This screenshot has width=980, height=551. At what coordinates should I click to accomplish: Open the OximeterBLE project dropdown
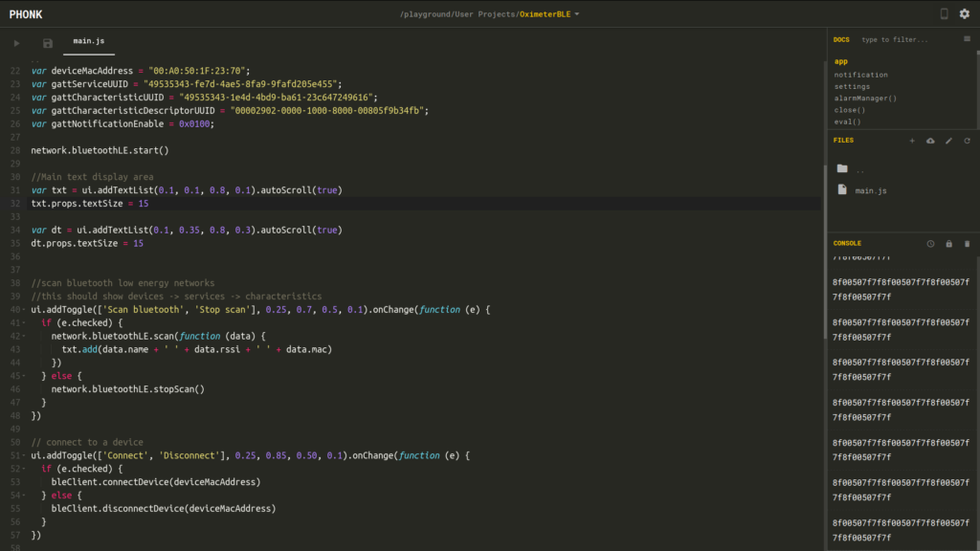click(x=577, y=14)
